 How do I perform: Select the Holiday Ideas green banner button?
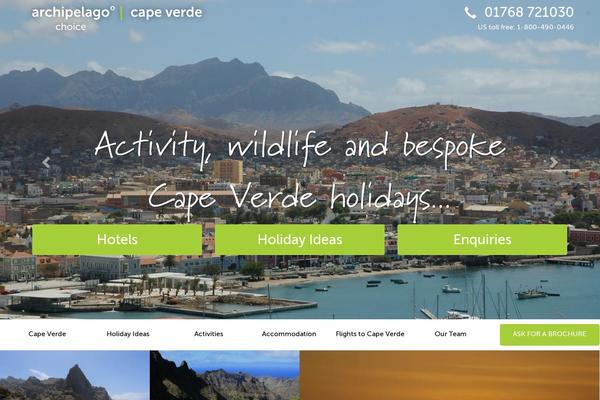[x=300, y=240]
